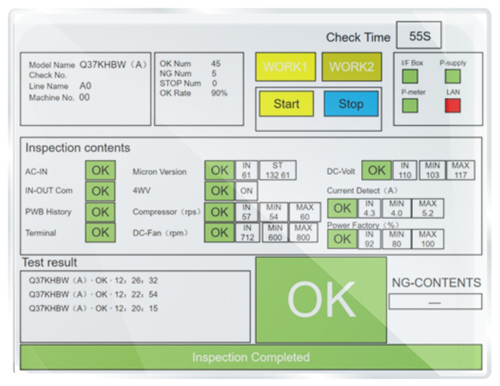Click the Check Time 55S field

419,35
